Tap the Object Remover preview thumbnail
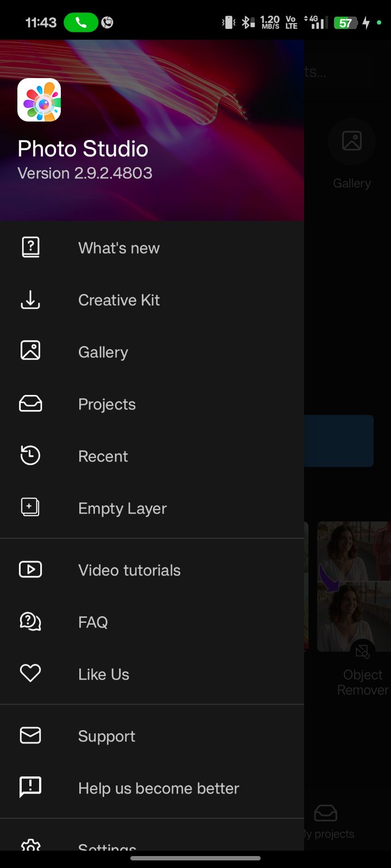The height and width of the screenshot is (868, 391). coord(354,586)
